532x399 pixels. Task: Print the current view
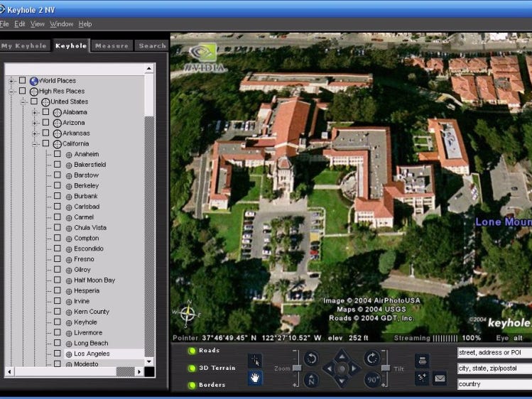tap(423, 361)
